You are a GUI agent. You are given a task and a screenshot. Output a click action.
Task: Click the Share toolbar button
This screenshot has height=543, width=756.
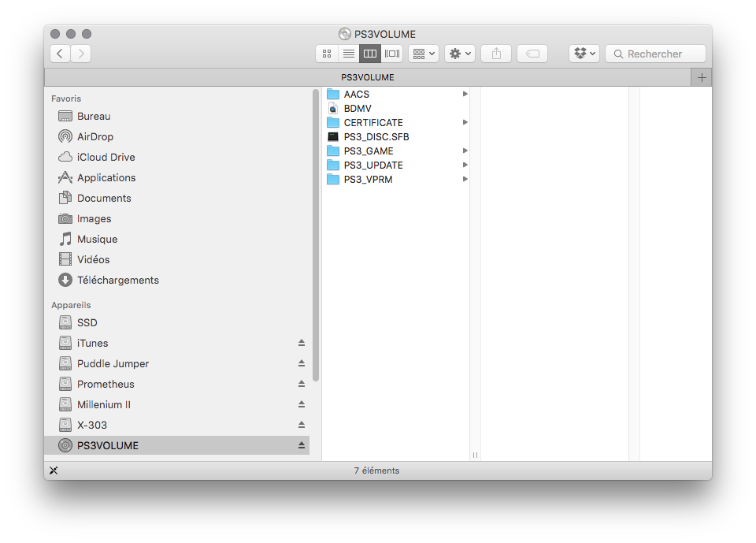coord(496,54)
